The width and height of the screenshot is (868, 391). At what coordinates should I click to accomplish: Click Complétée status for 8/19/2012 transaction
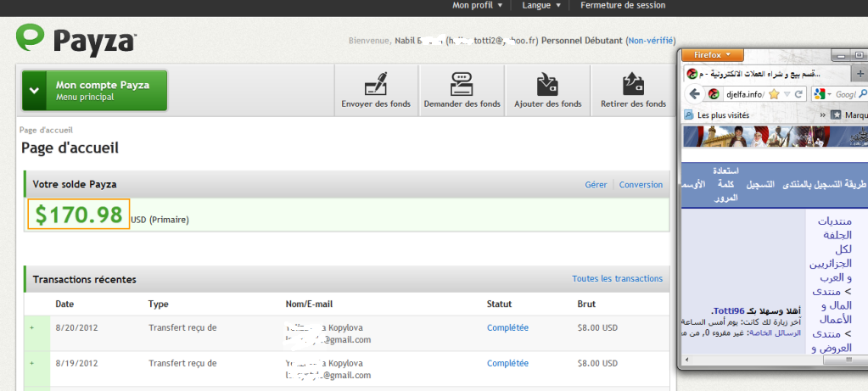(507, 363)
